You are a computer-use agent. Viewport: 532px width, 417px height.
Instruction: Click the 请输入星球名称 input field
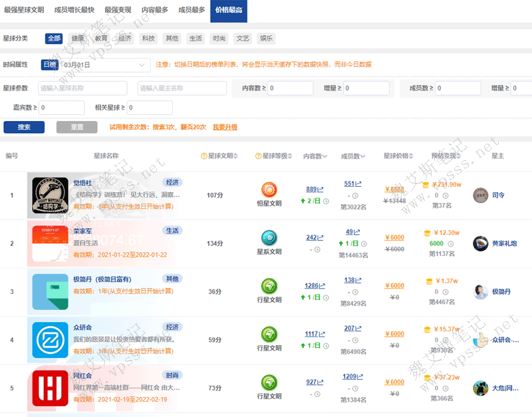pos(82,88)
